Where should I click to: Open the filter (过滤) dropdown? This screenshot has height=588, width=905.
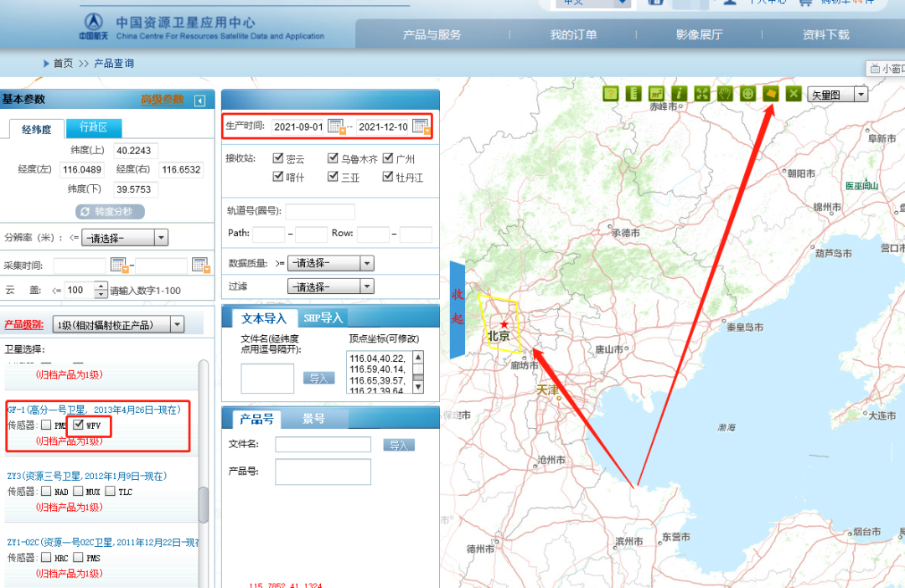[331, 286]
